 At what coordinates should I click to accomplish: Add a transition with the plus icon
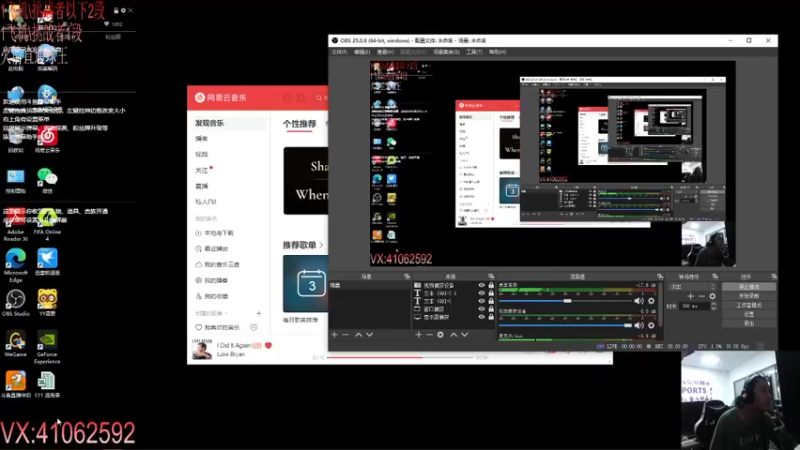690,296
